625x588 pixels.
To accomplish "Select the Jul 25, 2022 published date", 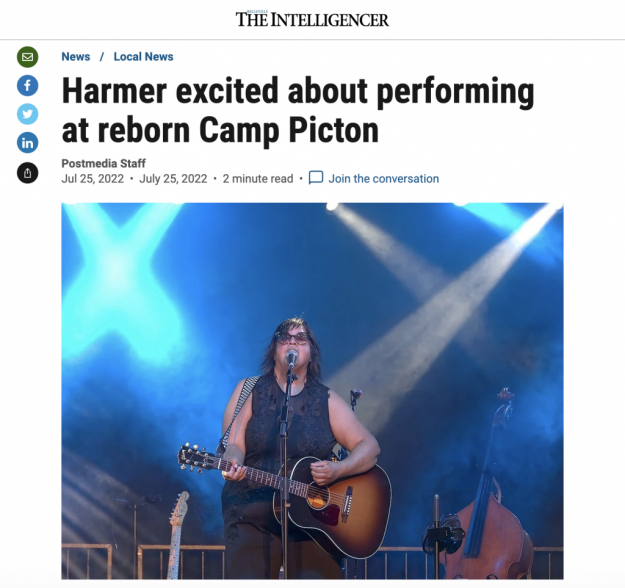I will click(92, 179).
